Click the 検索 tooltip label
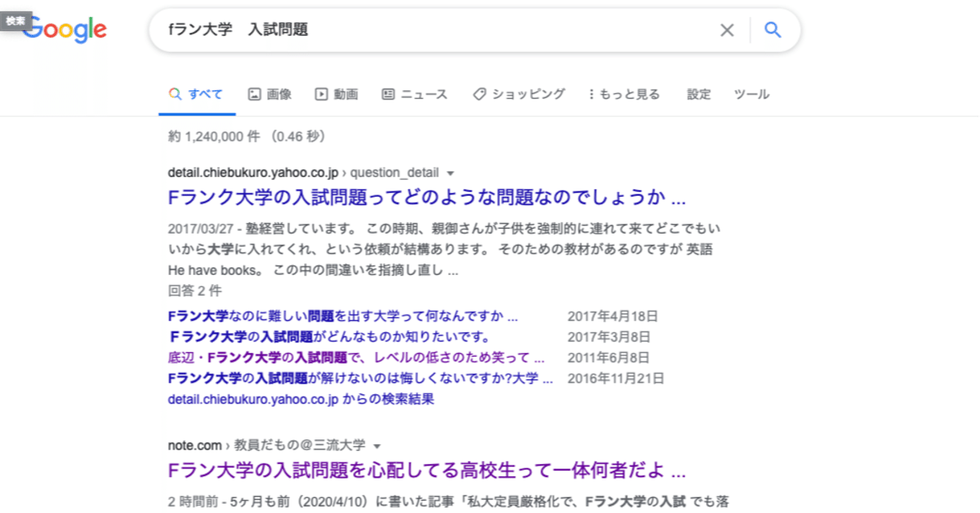 (x=15, y=21)
